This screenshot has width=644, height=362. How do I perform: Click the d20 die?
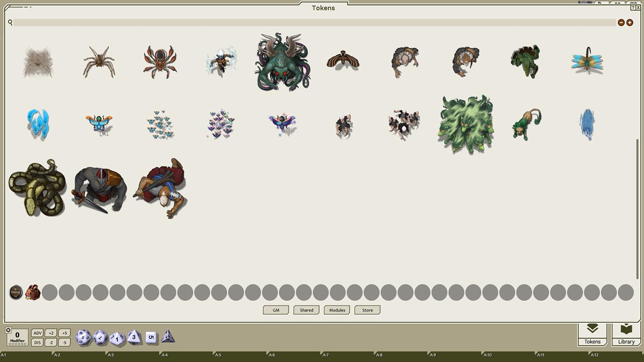[83, 337]
